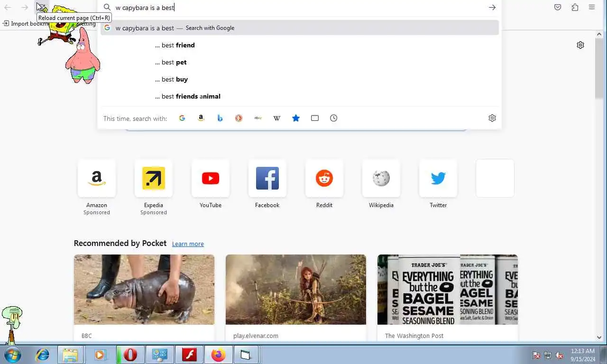Open the Windows Start menu orb
The width and height of the screenshot is (607, 364).
coord(13,355)
